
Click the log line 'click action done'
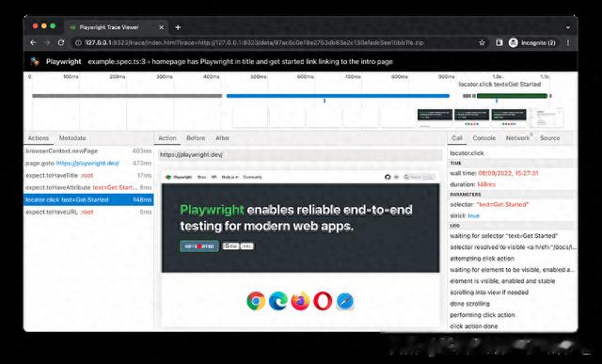click(474, 326)
